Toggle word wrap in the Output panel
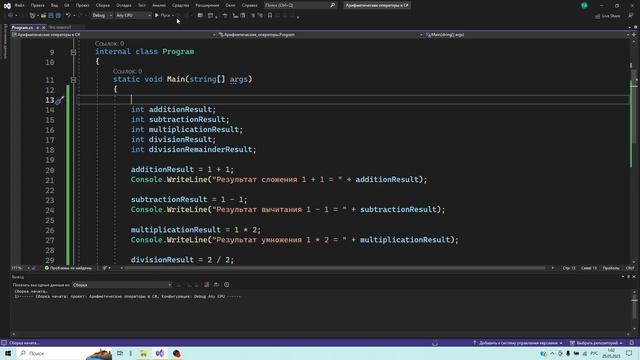Screen dimensions: 640x360 tap(217, 285)
